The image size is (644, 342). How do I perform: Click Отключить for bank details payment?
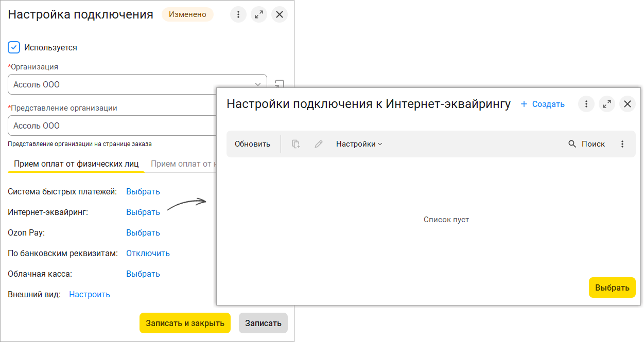[x=148, y=253]
